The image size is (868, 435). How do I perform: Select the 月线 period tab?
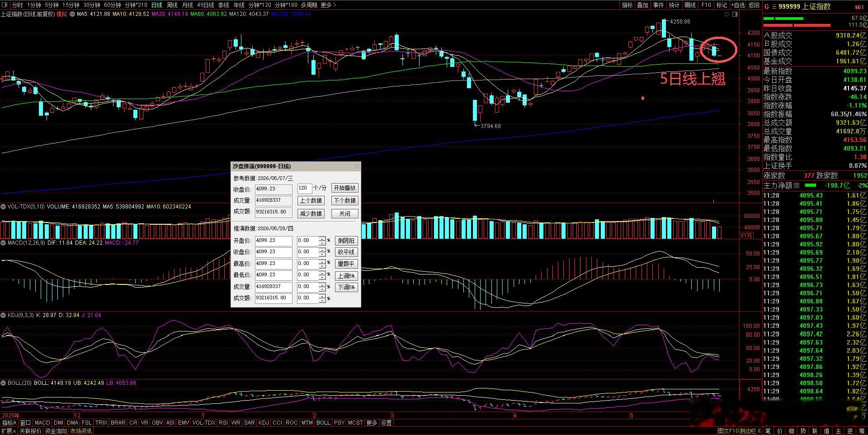(x=188, y=5)
